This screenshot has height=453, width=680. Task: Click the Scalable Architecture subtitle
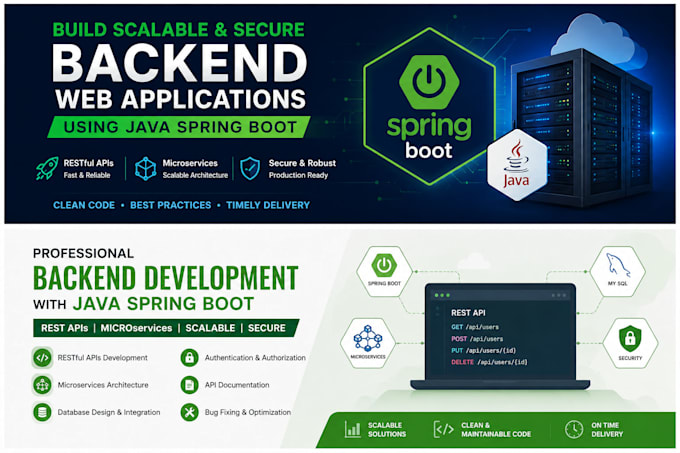pyautogui.click(x=195, y=175)
